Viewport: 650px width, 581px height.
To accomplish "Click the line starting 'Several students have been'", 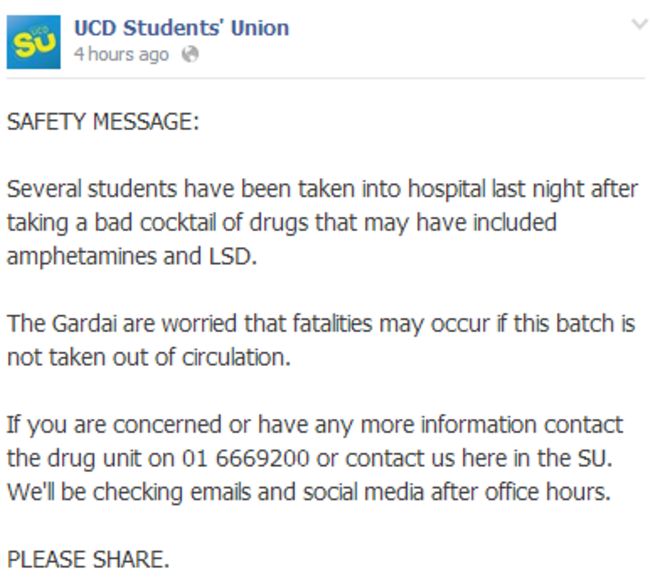I will click(x=323, y=189).
